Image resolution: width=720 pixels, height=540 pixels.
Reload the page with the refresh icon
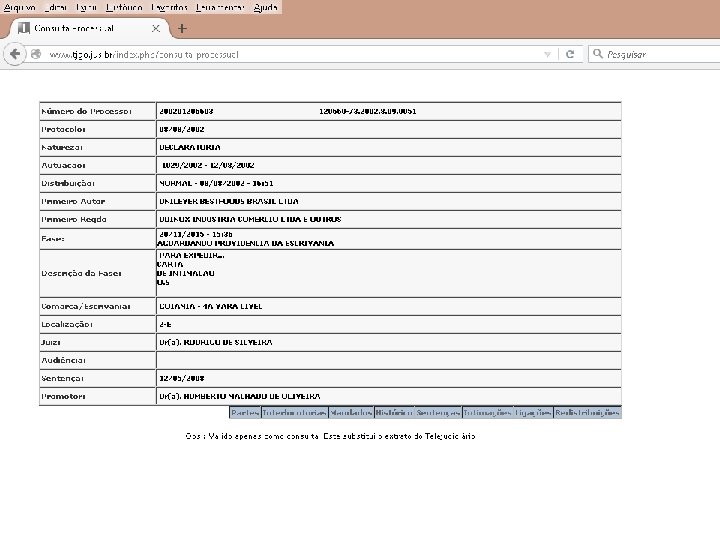[570, 54]
